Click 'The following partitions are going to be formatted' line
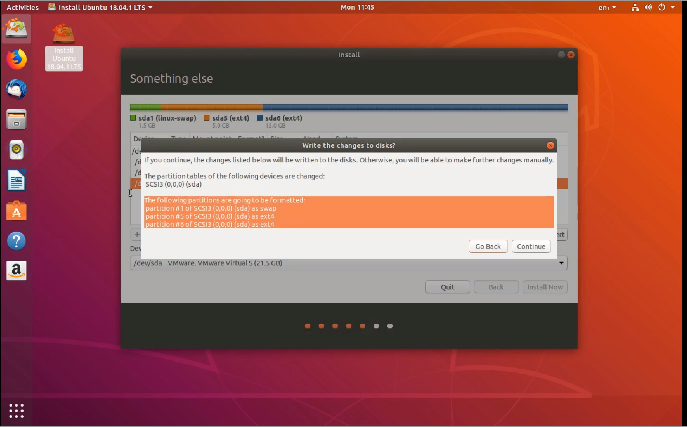Screen dimensions: 687x427 coord(225,200)
